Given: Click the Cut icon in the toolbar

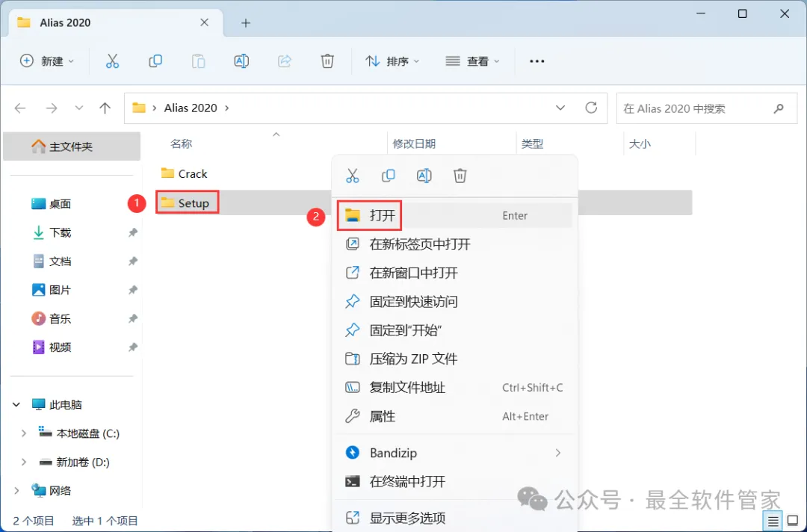Looking at the screenshot, I should pyautogui.click(x=112, y=61).
